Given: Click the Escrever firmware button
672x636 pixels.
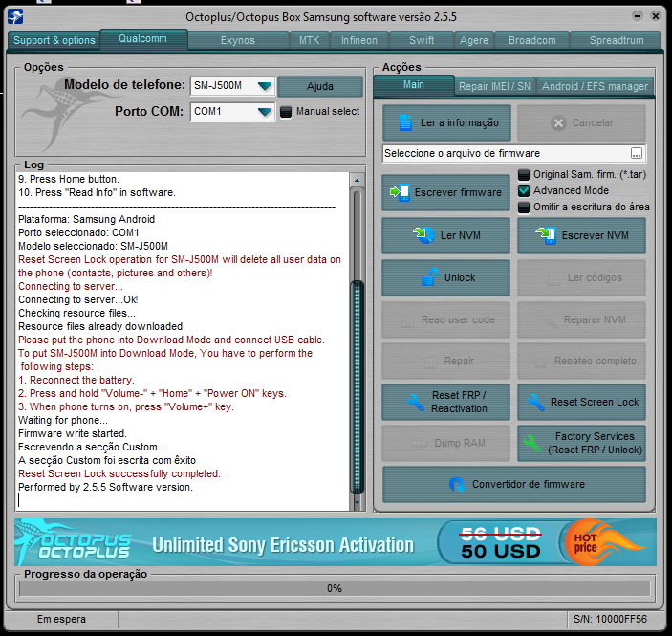Looking at the screenshot, I should point(445,192).
